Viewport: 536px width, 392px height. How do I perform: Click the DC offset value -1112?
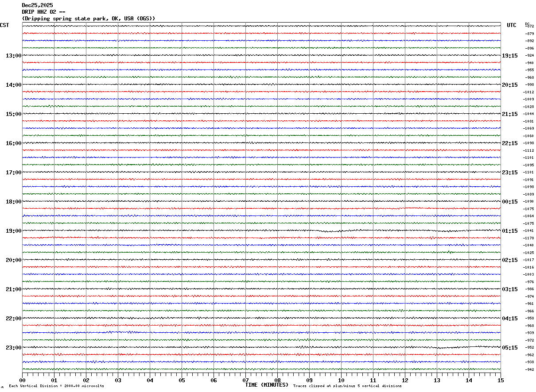pyautogui.click(x=528, y=150)
